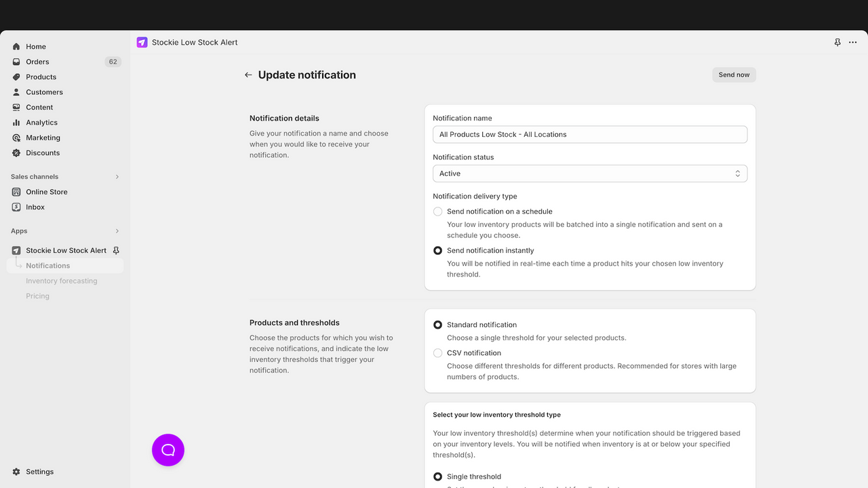Image resolution: width=868 pixels, height=488 pixels.
Task: Go to Inventory forecasting page
Action: [62, 281]
